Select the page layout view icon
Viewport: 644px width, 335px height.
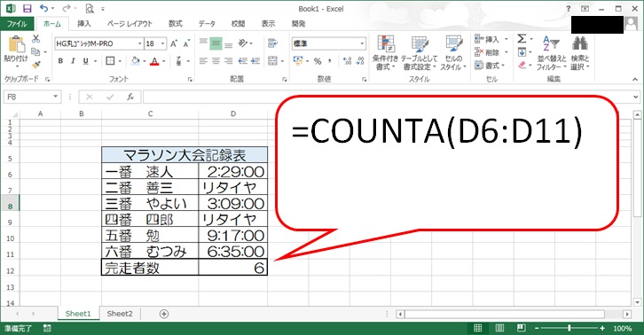click(499, 328)
